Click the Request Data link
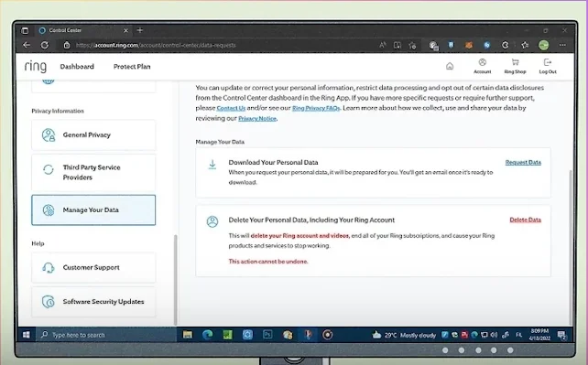The height and width of the screenshot is (365, 588). tap(523, 162)
